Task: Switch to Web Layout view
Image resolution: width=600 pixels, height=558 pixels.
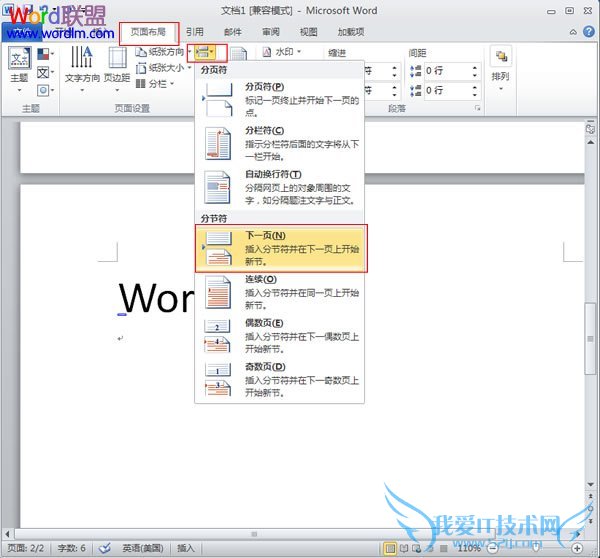Action: point(417,548)
